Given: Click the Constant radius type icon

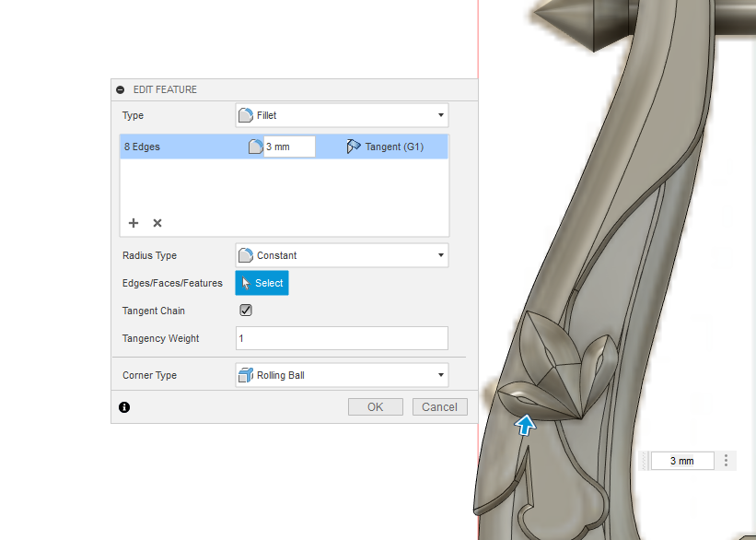Looking at the screenshot, I should click(x=245, y=254).
